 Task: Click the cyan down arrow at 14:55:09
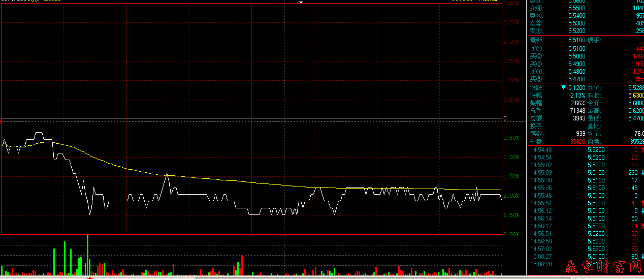[642, 173]
